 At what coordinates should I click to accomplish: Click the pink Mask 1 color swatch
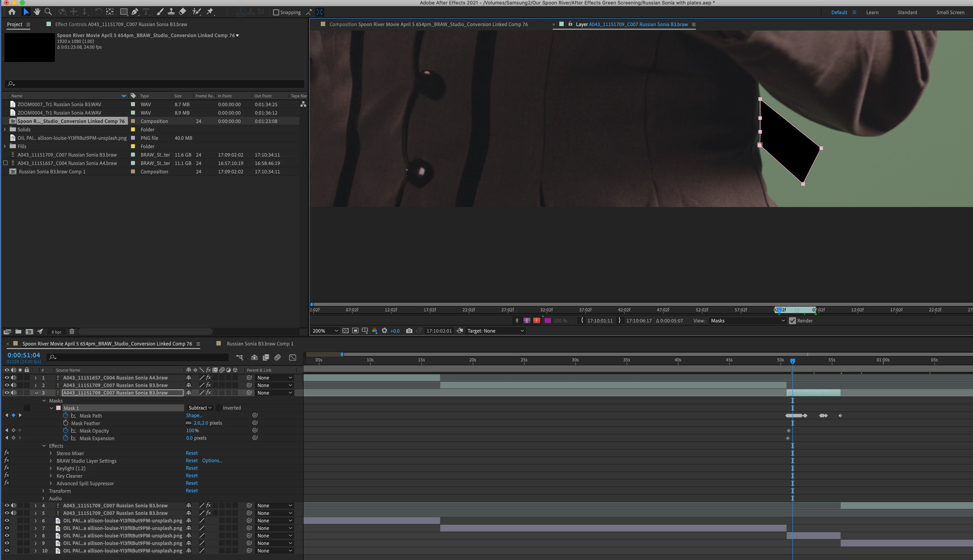pos(58,408)
